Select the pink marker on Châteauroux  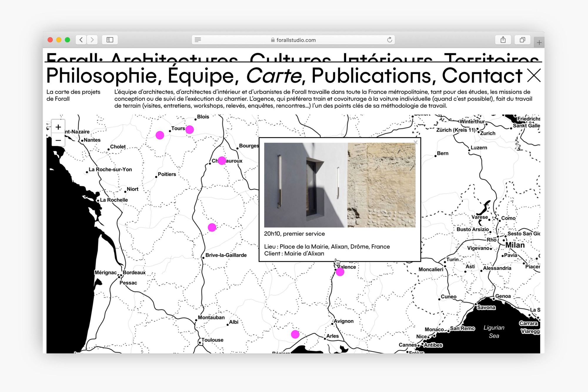(222, 160)
